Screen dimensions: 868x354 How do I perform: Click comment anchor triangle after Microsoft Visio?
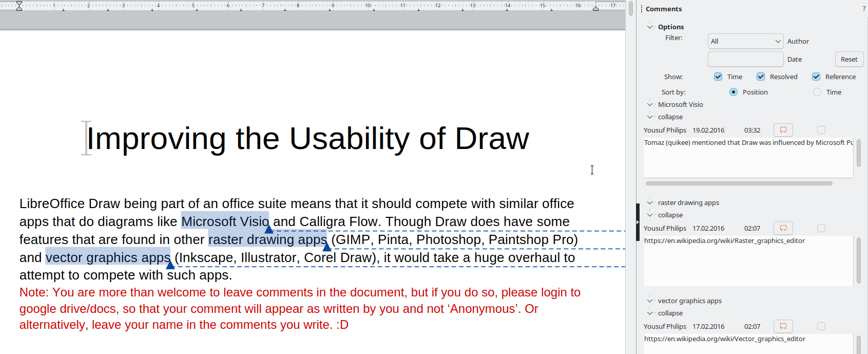pos(268,229)
